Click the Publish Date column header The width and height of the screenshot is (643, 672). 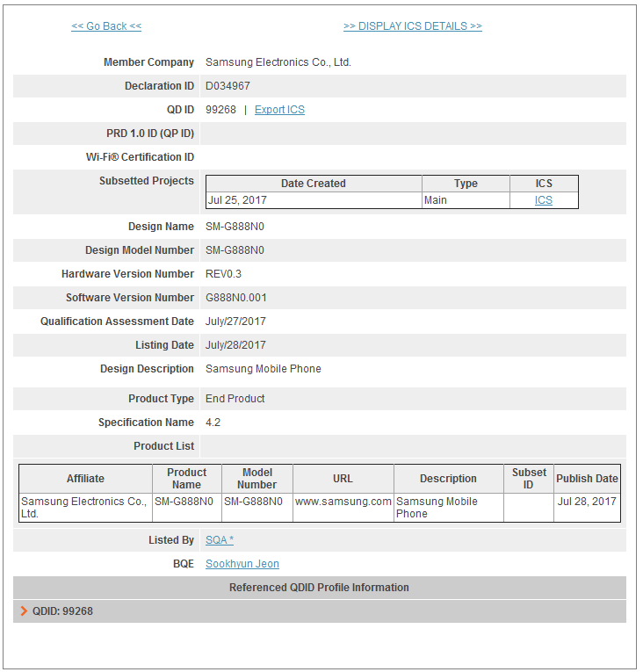(x=587, y=479)
